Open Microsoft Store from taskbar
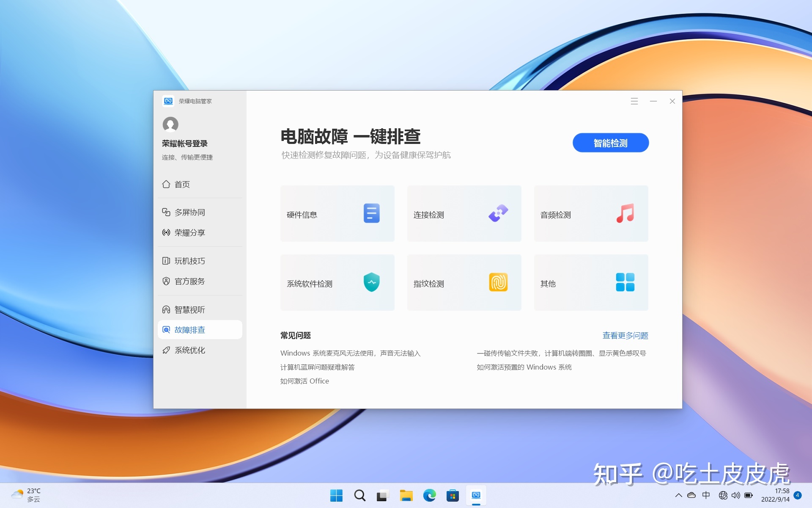This screenshot has height=508, width=812. pos(453,495)
